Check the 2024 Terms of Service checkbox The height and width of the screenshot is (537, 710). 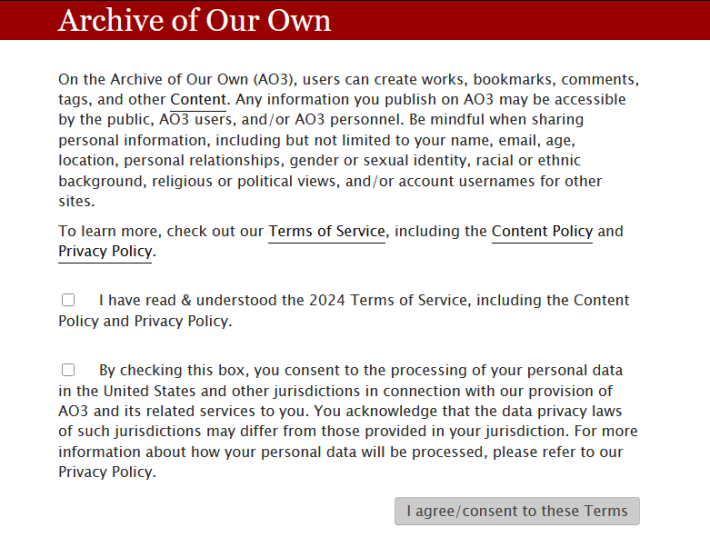68,300
